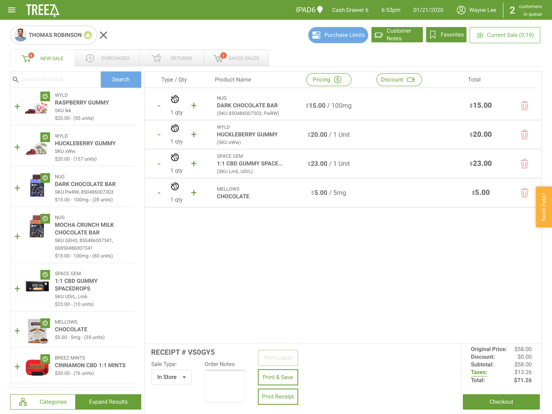Click Print Label button

[x=278, y=358]
